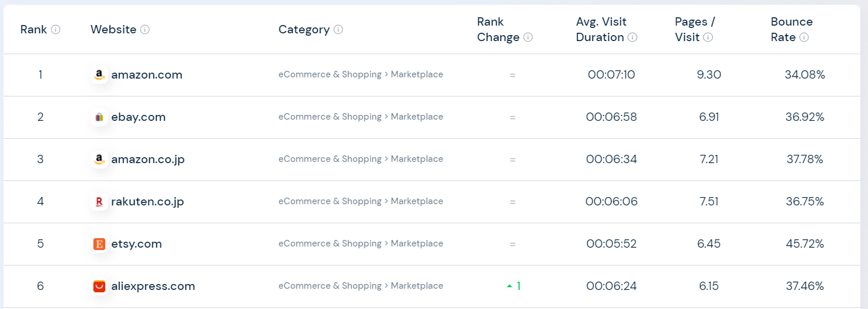This screenshot has width=868, height=309.
Task: Open the amazon.co.jp website link
Action: pos(148,160)
